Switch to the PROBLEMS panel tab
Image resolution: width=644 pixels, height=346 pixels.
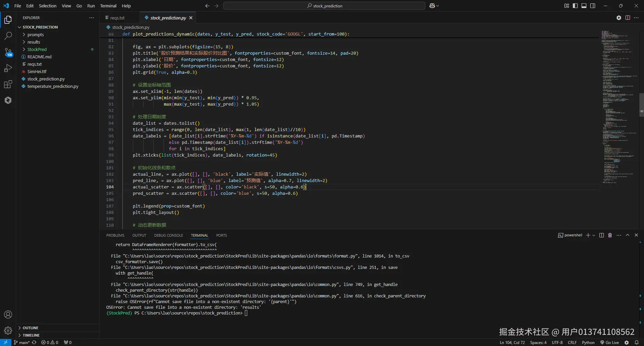point(115,235)
